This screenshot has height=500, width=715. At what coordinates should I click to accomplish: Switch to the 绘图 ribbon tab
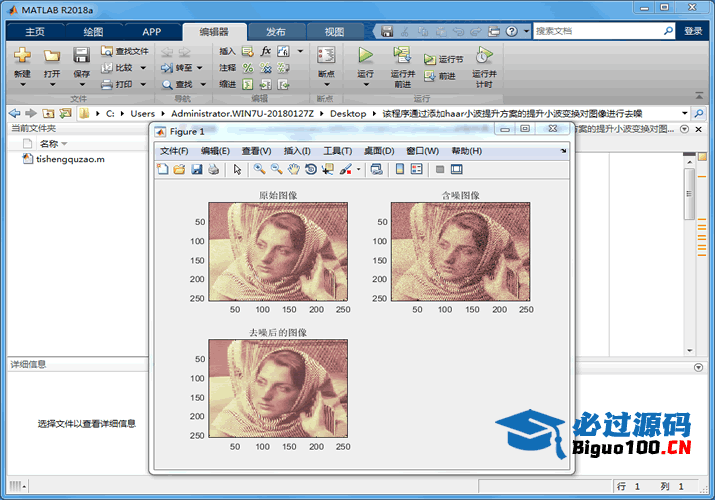click(93, 31)
